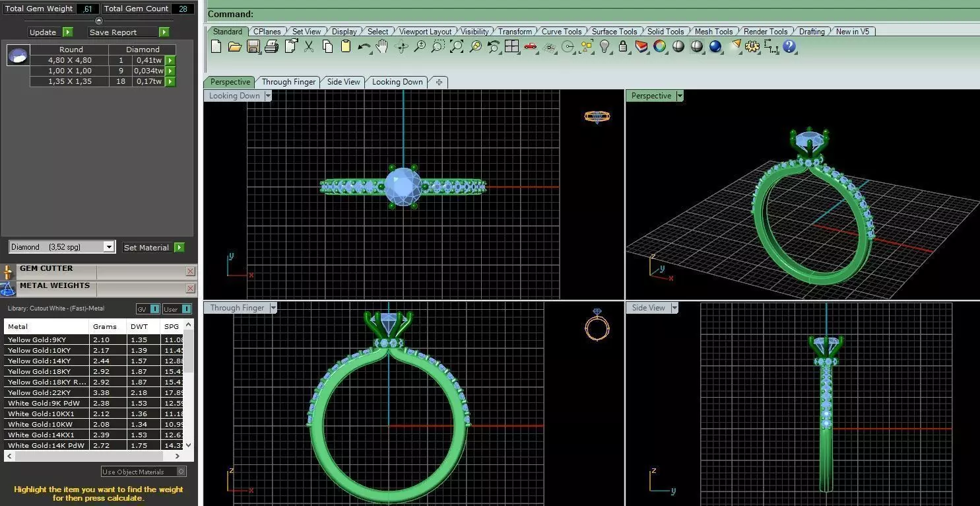Click the light bulb icon in the toolbar
980x506 pixels.
click(604, 46)
